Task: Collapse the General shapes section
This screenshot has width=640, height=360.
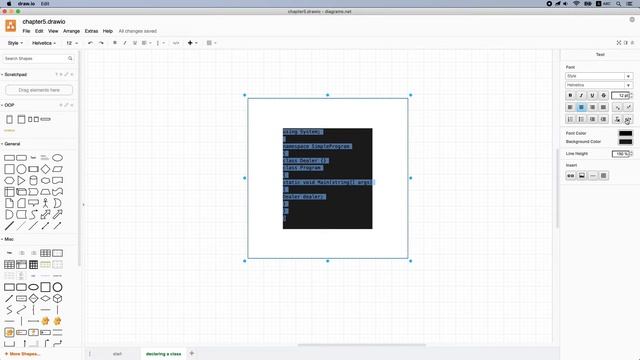Action: point(11,144)
